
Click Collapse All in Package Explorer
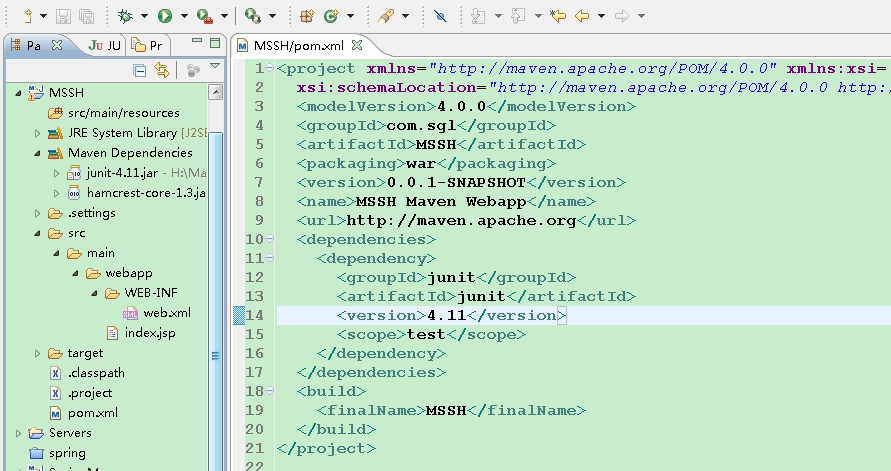pos(139,70)
